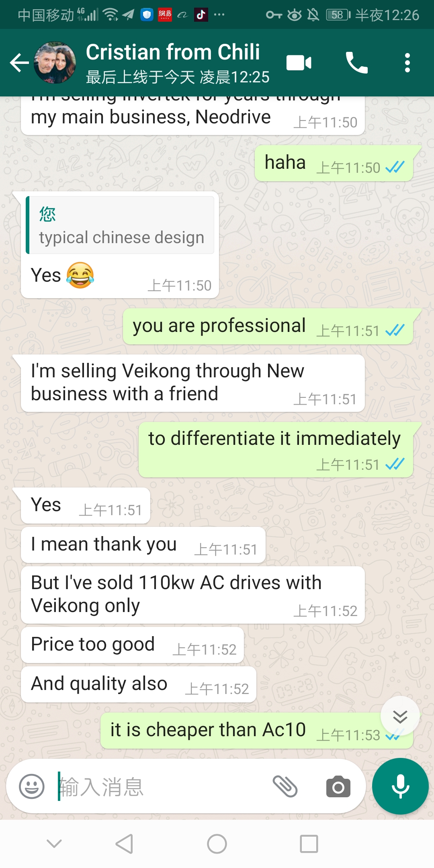Open the emoji picker in the message bar
The height and width of the screenshot is (868, 434).
point(32,786)
